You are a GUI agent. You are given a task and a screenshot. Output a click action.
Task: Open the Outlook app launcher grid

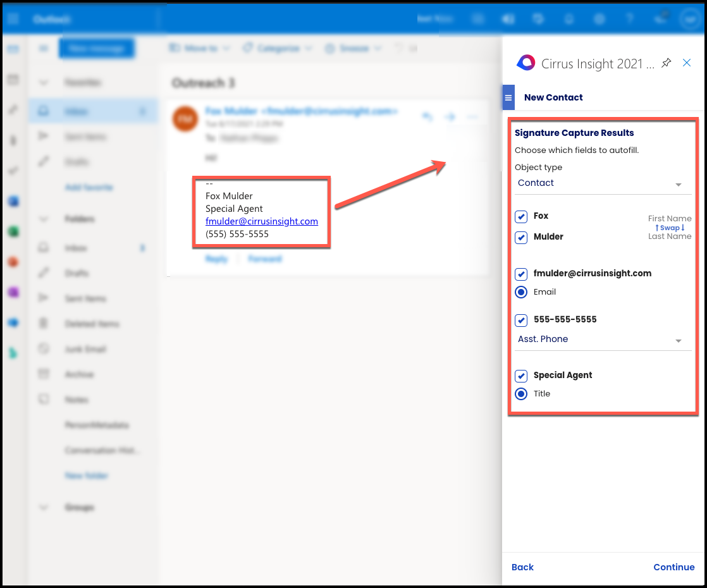(x=13, y=19)
